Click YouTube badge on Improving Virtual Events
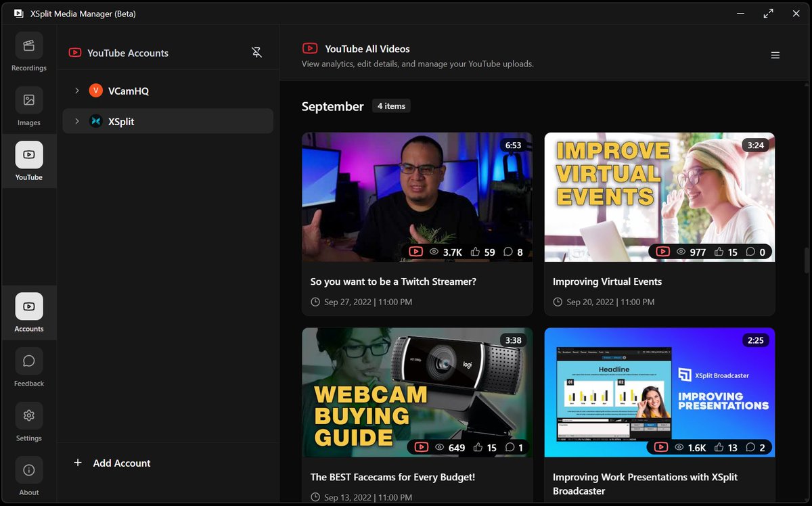This screenshot has width=812, height=506. tap(662, 252)
